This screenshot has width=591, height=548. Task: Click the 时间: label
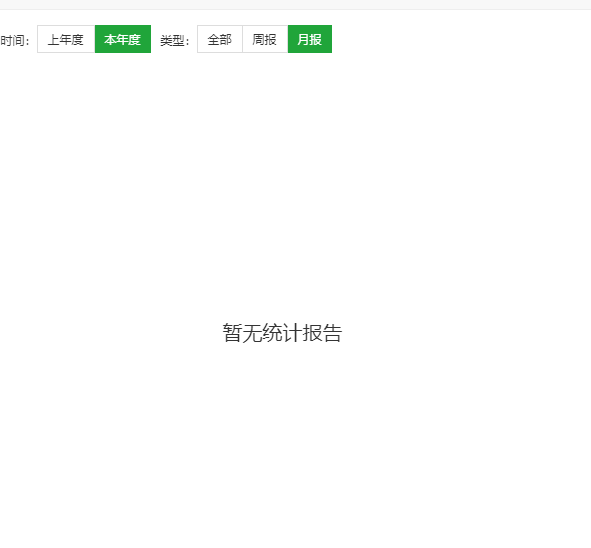(x=15, y=40)
